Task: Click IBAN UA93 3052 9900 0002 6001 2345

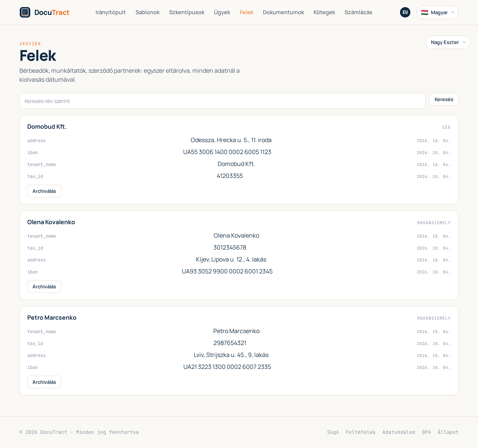Action: pyautogui.click(x=227, y=271)
